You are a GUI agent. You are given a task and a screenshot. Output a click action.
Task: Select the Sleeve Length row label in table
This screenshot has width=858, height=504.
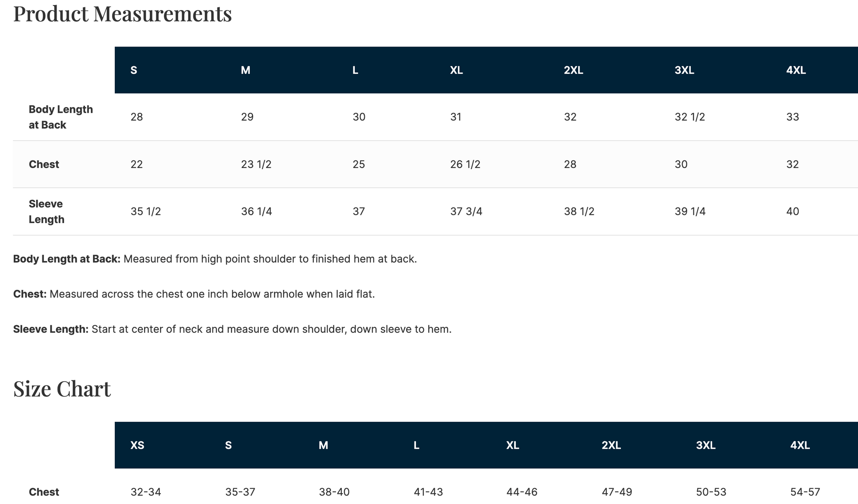coord(46,212)
